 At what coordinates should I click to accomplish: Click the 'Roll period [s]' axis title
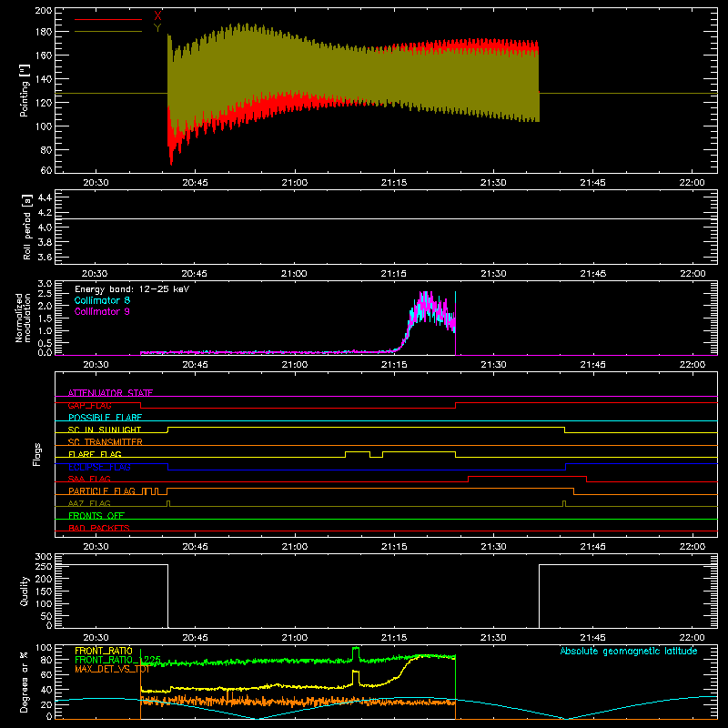pyautogui.click(x=27, y=227)
